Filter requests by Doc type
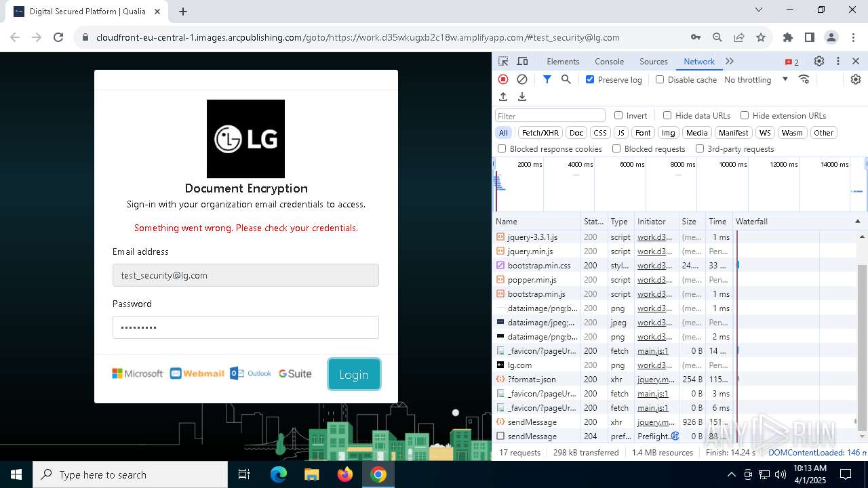868x488 pixels. (x=576, y=133)
